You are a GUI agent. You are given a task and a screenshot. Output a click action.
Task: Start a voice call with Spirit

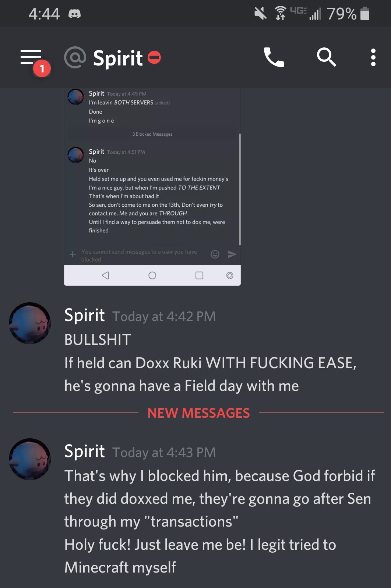tap(274, 57)
